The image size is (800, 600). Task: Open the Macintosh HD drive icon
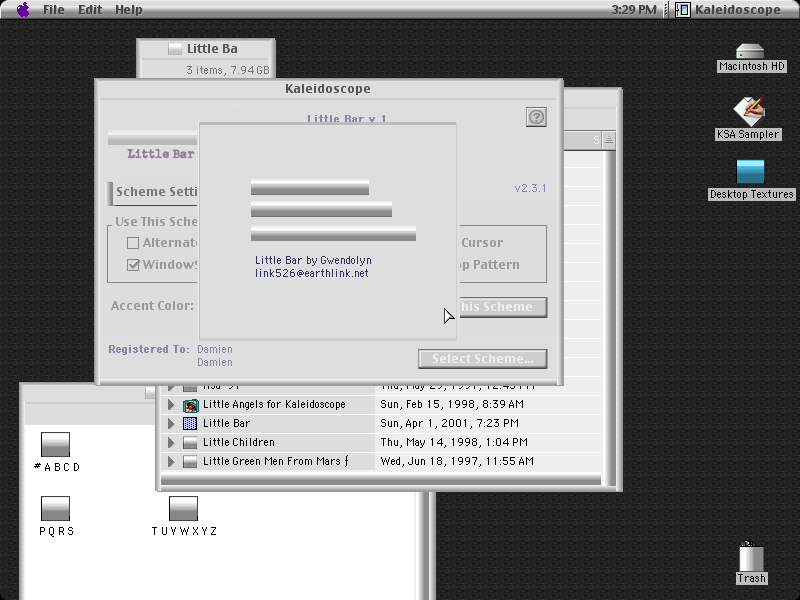[x=750, y=52]
